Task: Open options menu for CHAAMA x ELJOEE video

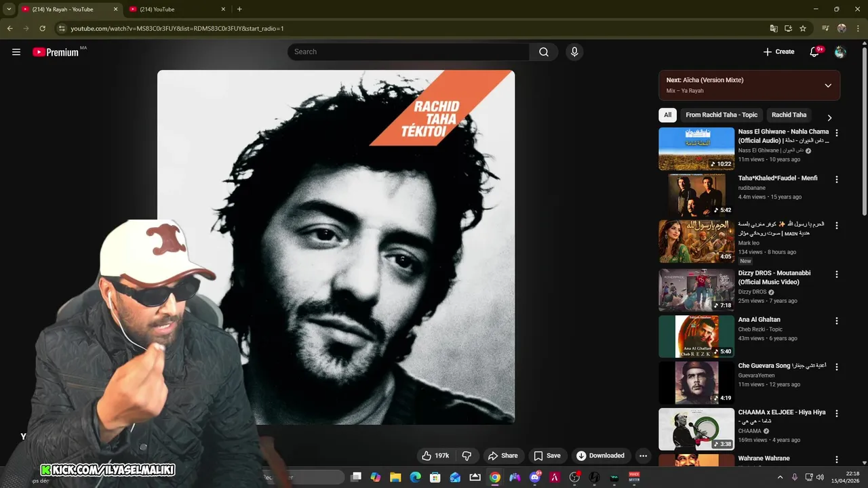Action: (836, 413)
